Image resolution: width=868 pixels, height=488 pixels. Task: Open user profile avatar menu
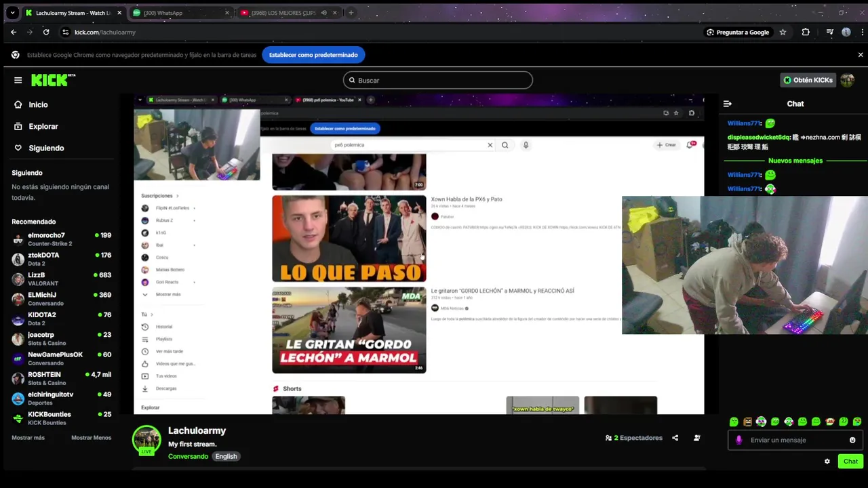point(847,80)
